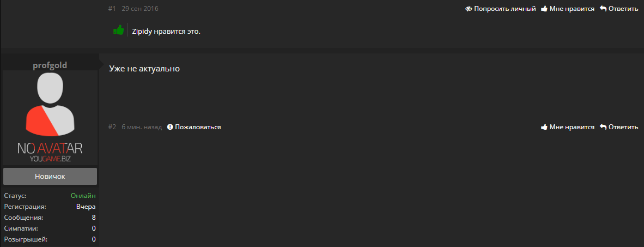This screenshot has height=247, width=644.
Task: Click the Розыгрышей value of 0
Action: pos(94,239)
